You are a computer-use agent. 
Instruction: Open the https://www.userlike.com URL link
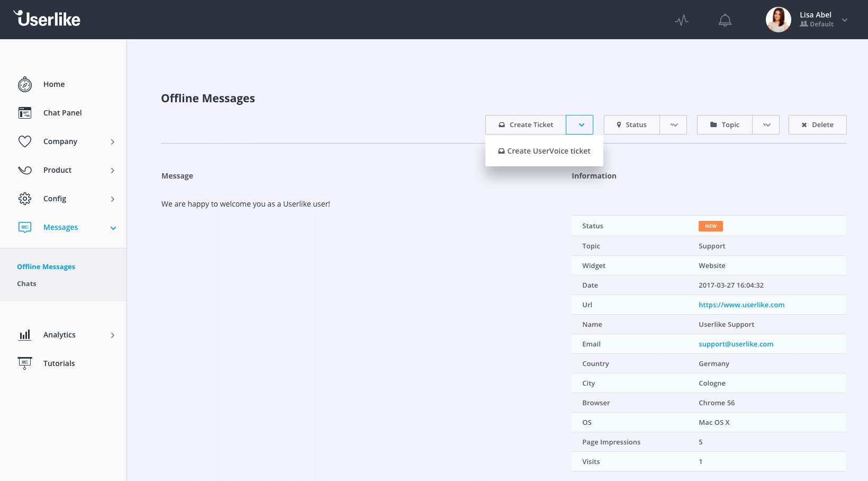coord(742,305)
